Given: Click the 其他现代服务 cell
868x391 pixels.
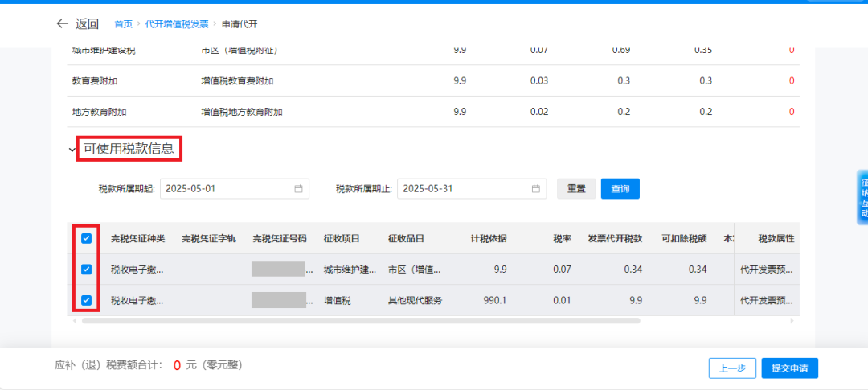Looking at the screenshot, I should (x=416, y=300).
